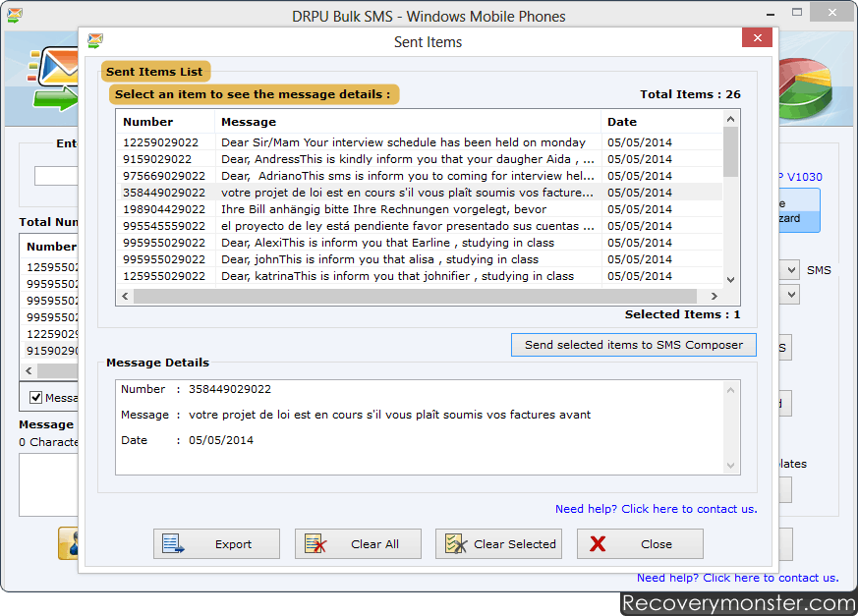Click the Export button
Screen dimensions: 858x616
(216, 543)
